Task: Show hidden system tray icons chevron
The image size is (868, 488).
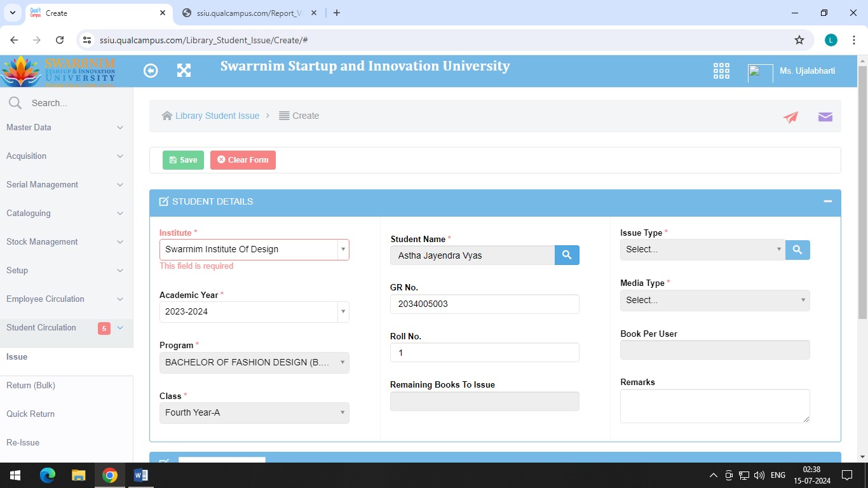Action: [714, 475]
